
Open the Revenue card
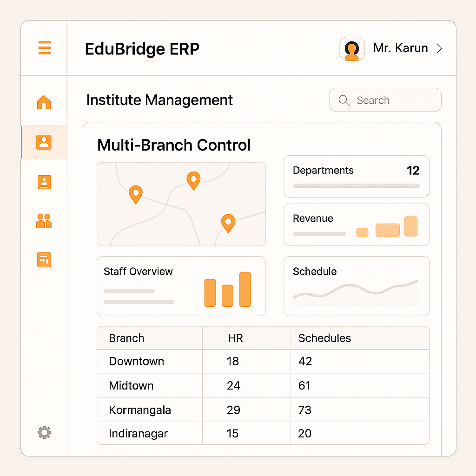pos(356,225)
